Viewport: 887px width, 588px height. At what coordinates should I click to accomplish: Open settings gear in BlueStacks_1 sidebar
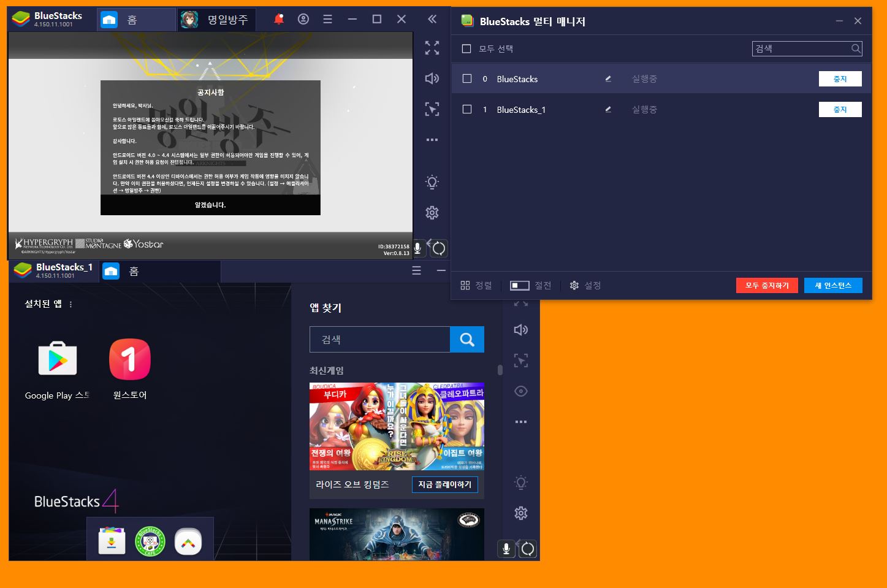pos(521,513)
